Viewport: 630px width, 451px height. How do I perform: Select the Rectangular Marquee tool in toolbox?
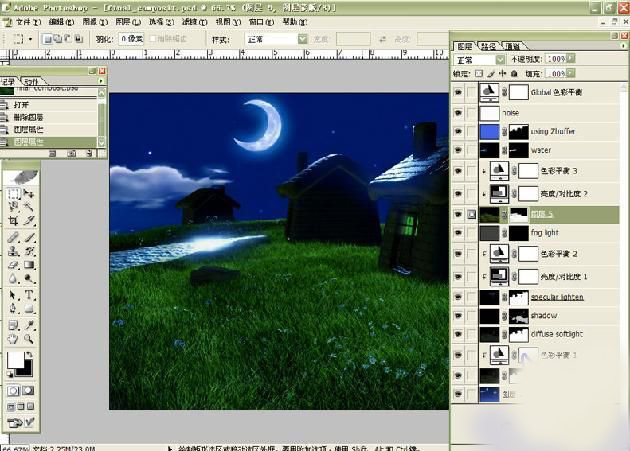[13, 194]
